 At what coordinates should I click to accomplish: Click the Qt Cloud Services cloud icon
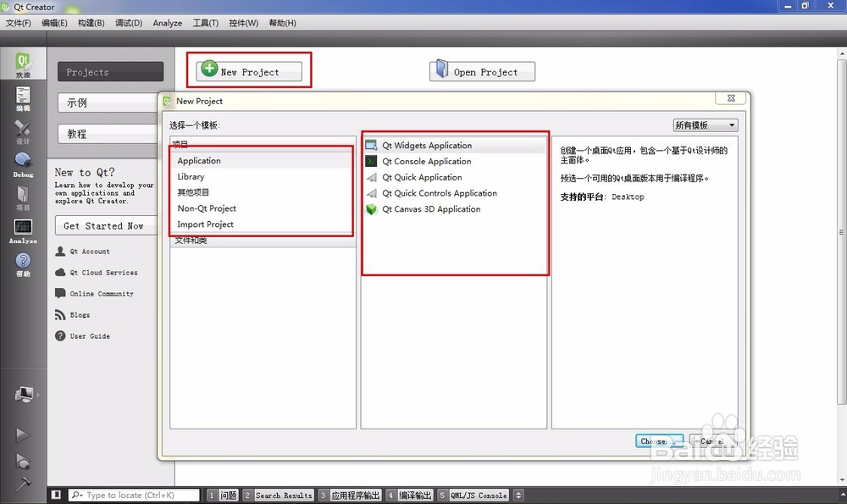(x=60, y=272)
